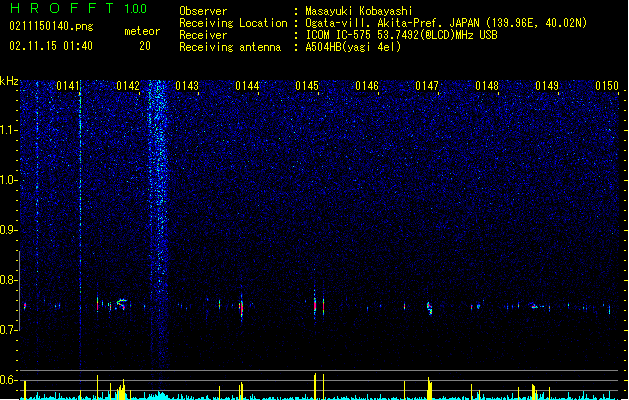Click the 0.8 kHz axis label
629x400 pixels.
point(9,280)
